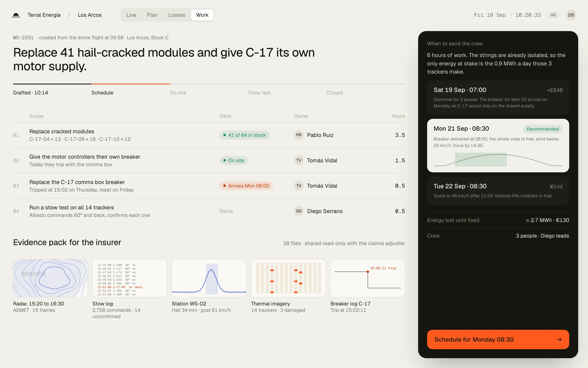This screenshot has width=588, height=368.
Task: Click Diego Serrano's DS avatar in row 04
Action: tap(299, 211)
